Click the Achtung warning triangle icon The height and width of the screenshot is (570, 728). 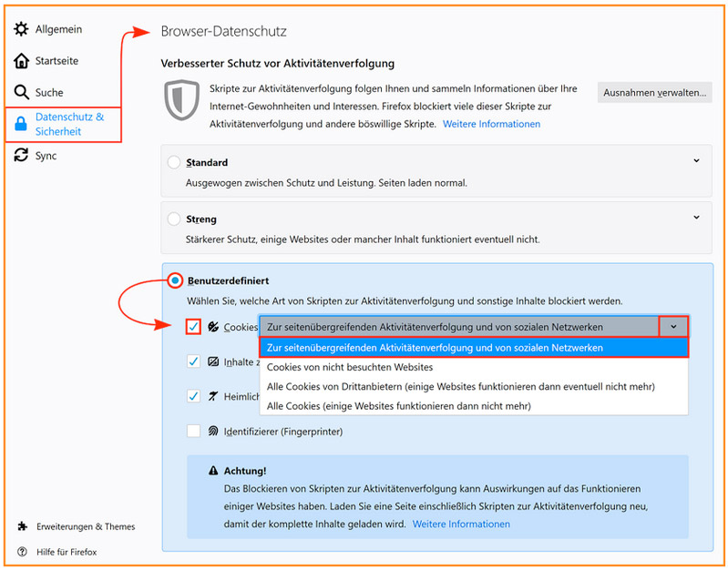213,471
